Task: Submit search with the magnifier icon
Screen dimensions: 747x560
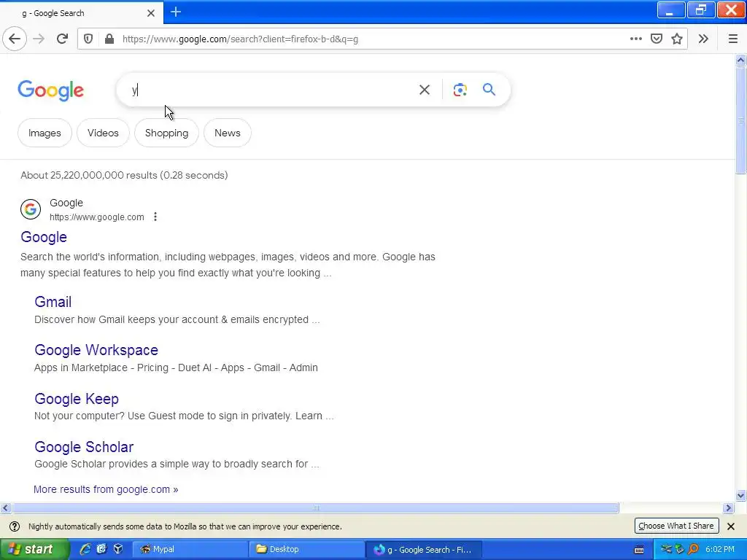Action: [489, 90]
